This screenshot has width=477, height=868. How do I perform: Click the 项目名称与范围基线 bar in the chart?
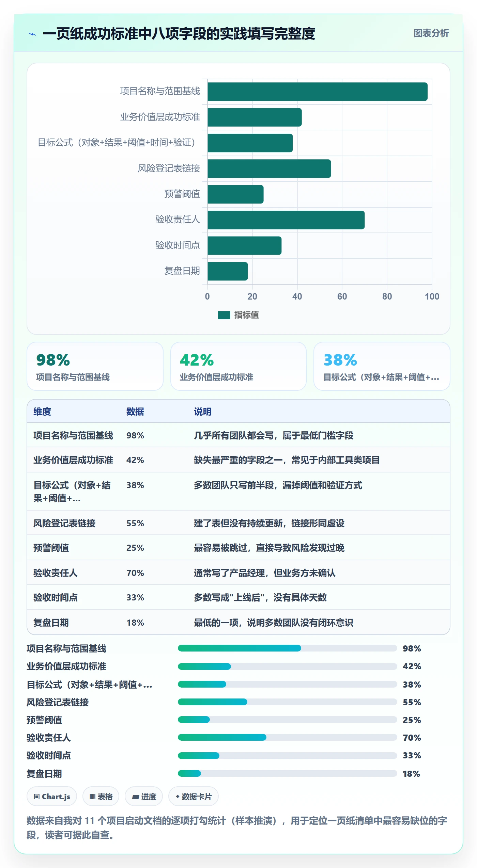[317, 92]
